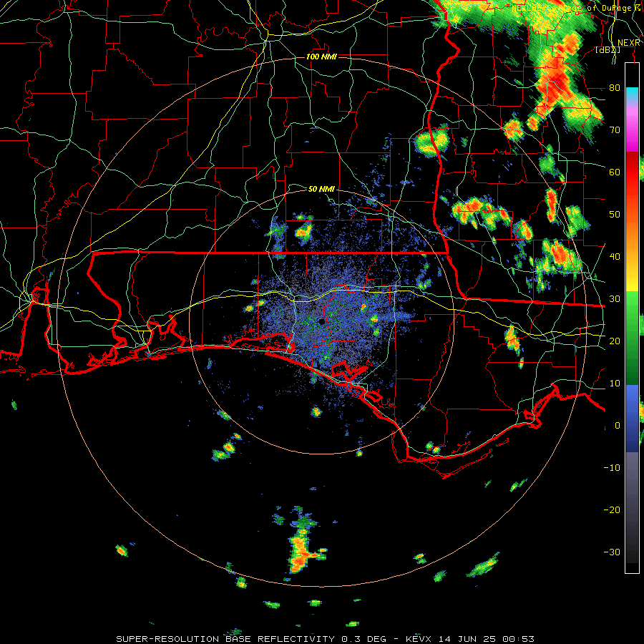Click the 20 value on the dBZ scale

tap(615, 341)
